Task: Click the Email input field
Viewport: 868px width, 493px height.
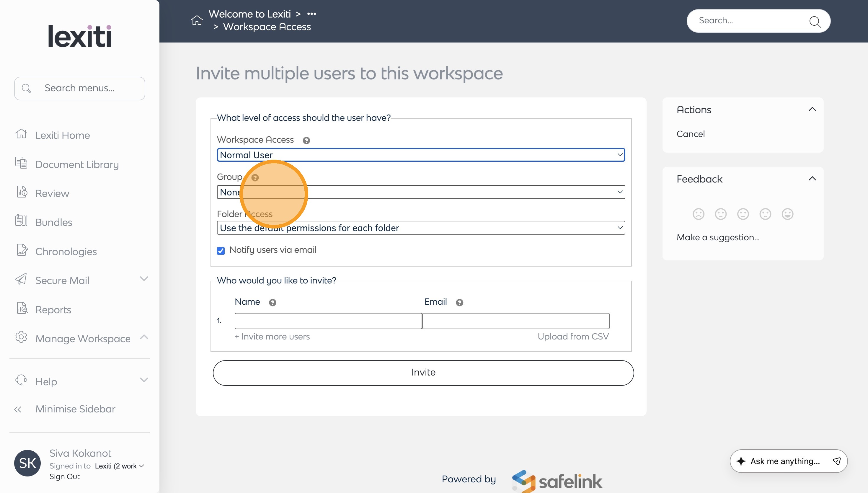Action: point(515,321)
